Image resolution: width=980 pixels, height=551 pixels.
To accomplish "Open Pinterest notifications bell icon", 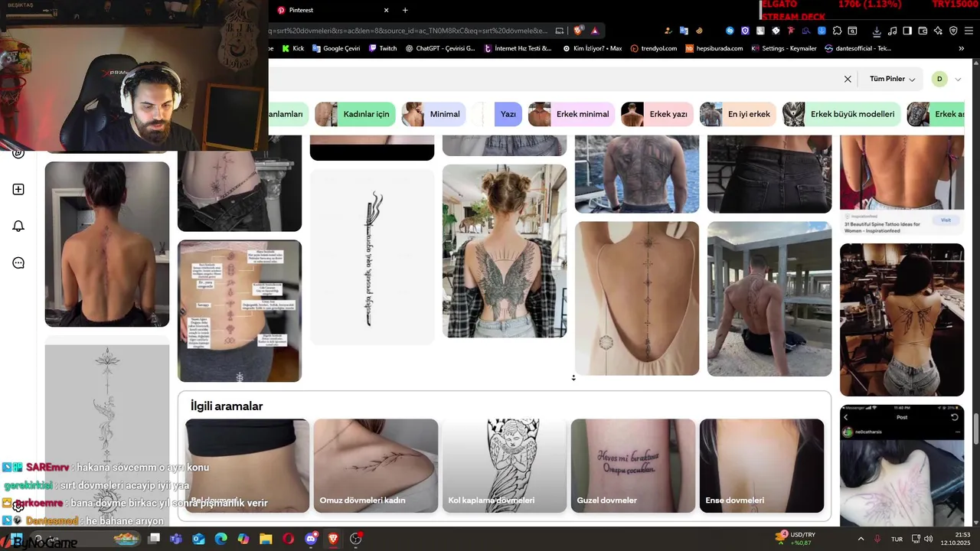I will [18, 226].
